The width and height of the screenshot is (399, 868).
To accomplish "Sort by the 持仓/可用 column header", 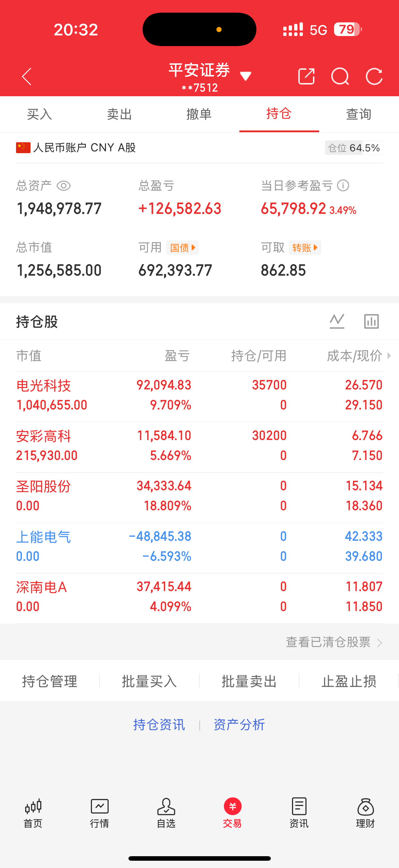I will pyautogui.click(x=259, y=356).
